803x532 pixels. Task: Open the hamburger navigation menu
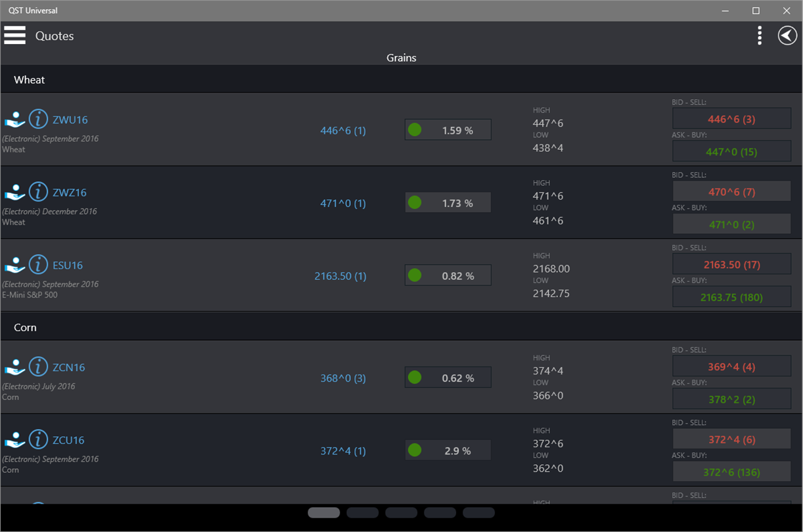pos(14,35)
